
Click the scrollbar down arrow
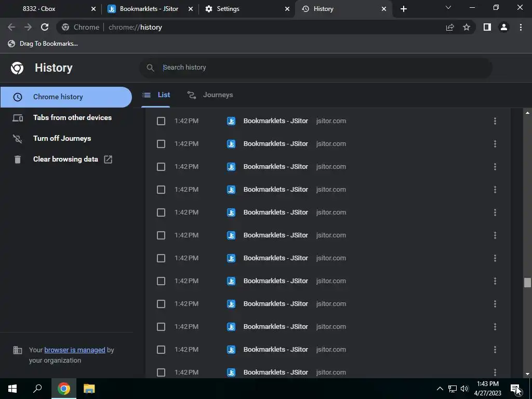527,374
